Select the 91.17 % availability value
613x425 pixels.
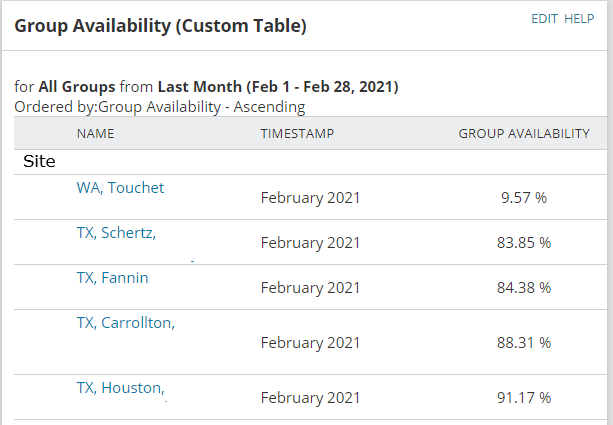(x=524, y=398)
